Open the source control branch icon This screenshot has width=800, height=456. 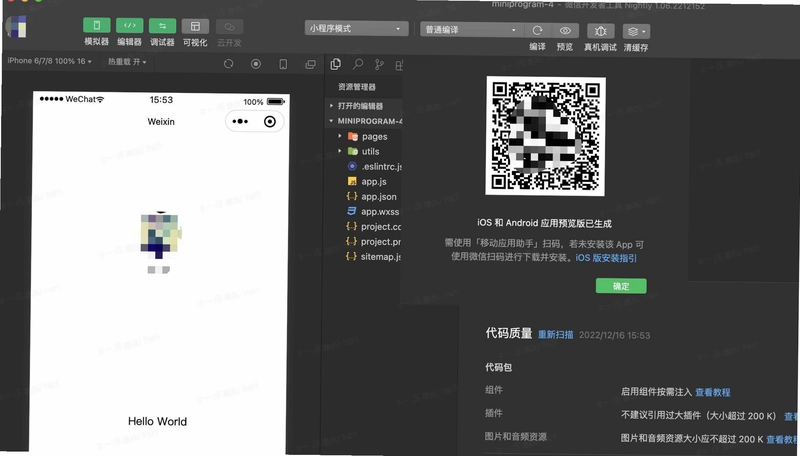(379, 64)
